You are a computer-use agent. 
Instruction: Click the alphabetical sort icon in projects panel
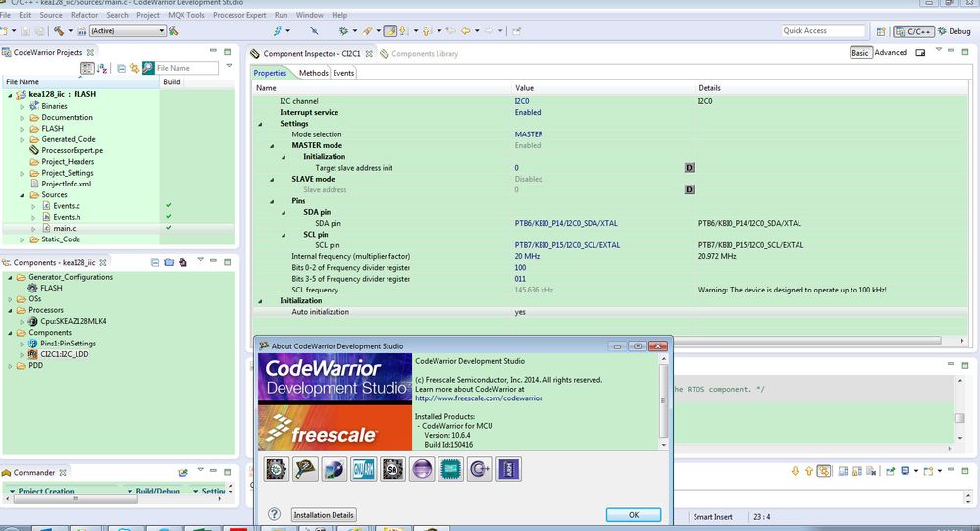[x=102, y=68]
